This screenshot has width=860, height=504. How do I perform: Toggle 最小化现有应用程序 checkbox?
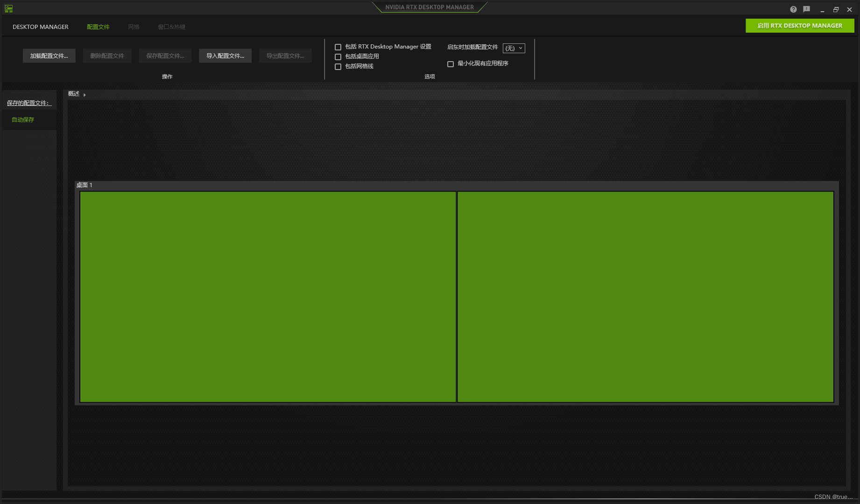[451, 64]
